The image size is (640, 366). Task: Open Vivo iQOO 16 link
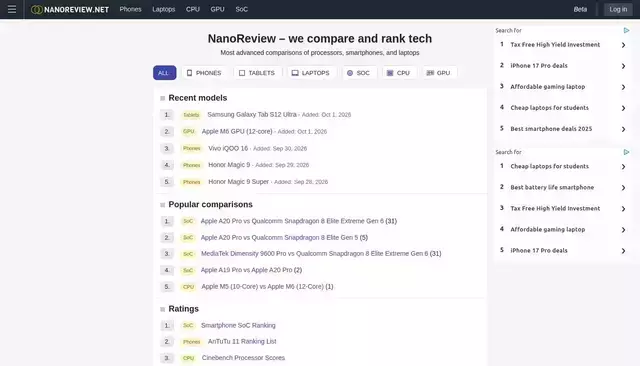pos(228,148)
